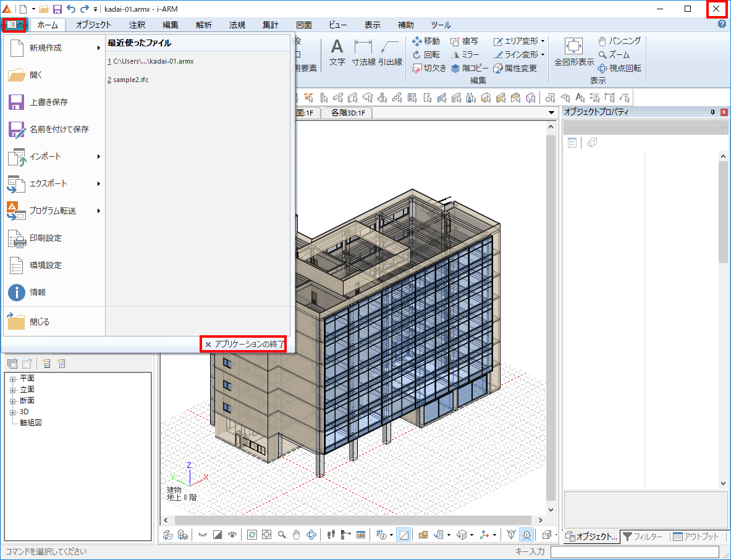Click the 階コピー floor copy icon

click(x=469, y=69)
